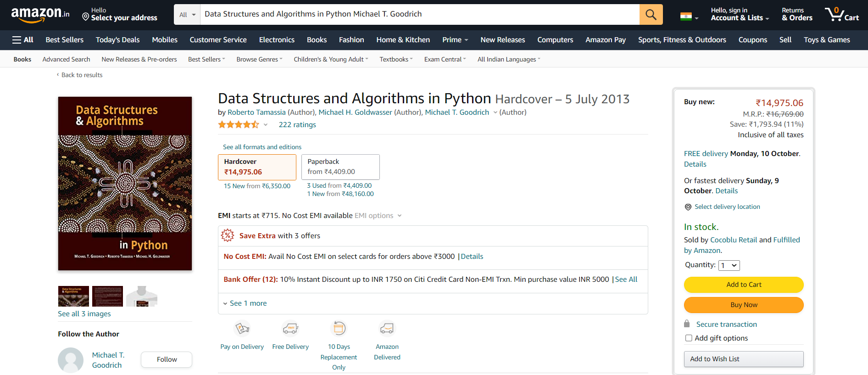Open Returns & Orders
This screenshot has height=375, width=868.
tap(797, 14)
